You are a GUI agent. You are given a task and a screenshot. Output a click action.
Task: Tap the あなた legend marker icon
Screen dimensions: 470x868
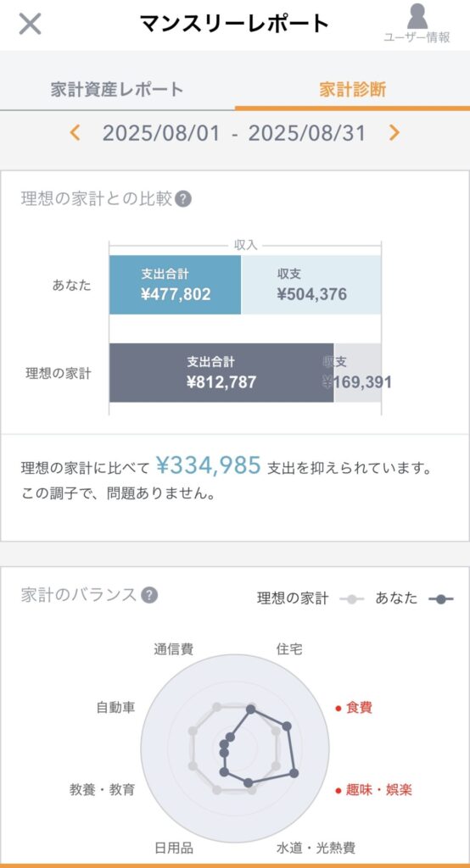(x=441, y=599)
